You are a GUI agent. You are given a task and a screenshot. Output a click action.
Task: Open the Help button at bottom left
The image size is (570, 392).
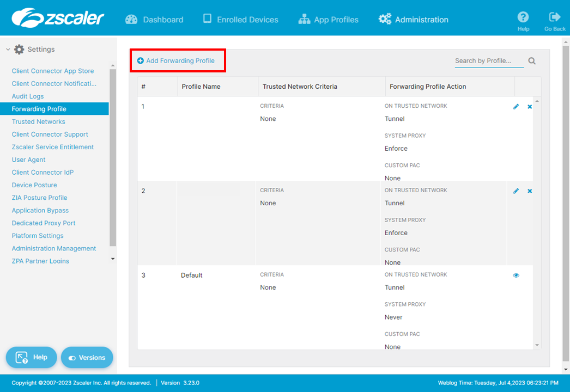click(x=31, y=358)
